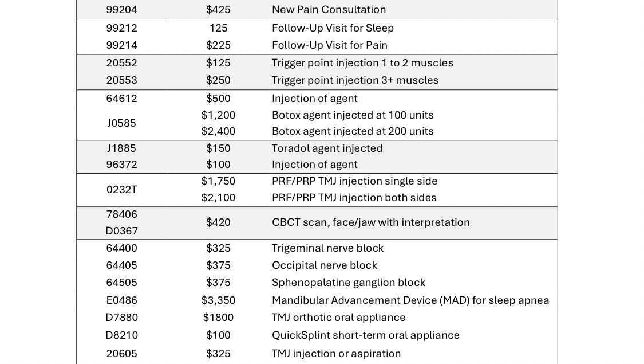The width and height of the screenshot is (644, 364).
Task: Click the "Sphenopalatine ganglion block" text
Action: [x=348, y=283]
